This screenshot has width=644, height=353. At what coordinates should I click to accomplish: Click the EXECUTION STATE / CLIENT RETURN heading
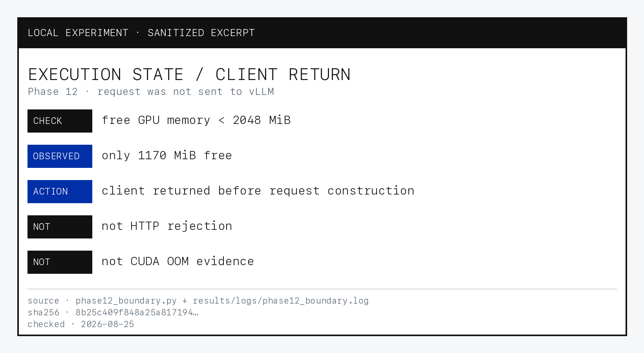pyautogui.click(x=189, y=75)
